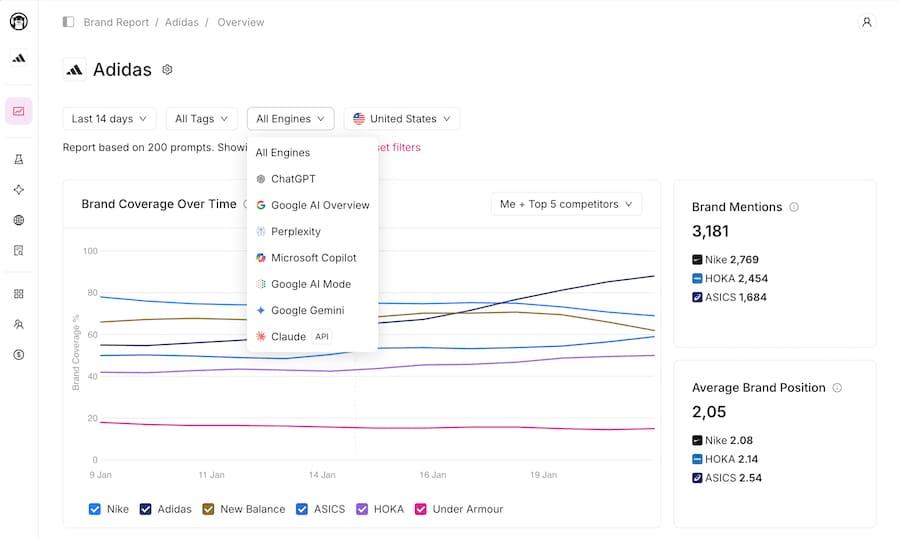Screen dimensions: 900x538
Task: Toggle the sidebar panel icon near breadcrumb
Action: pyautogui.click(x=68, y=22)
